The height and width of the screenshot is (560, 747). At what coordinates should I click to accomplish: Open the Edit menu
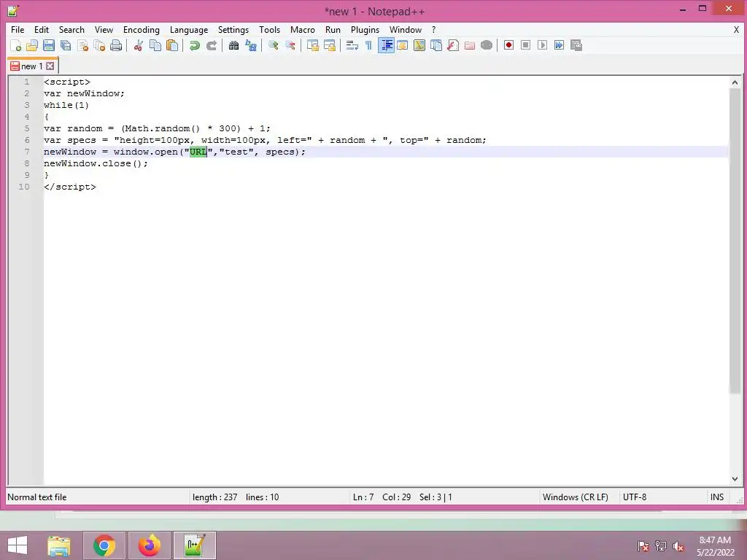42,29
